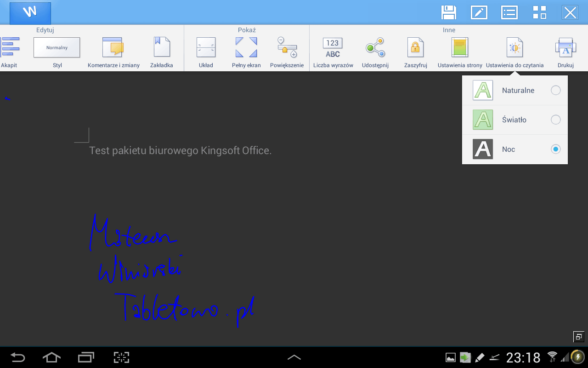Open the four-squares grid icon
The width and height of the screenshot is (588, 368).
click(x=539, y=12)
